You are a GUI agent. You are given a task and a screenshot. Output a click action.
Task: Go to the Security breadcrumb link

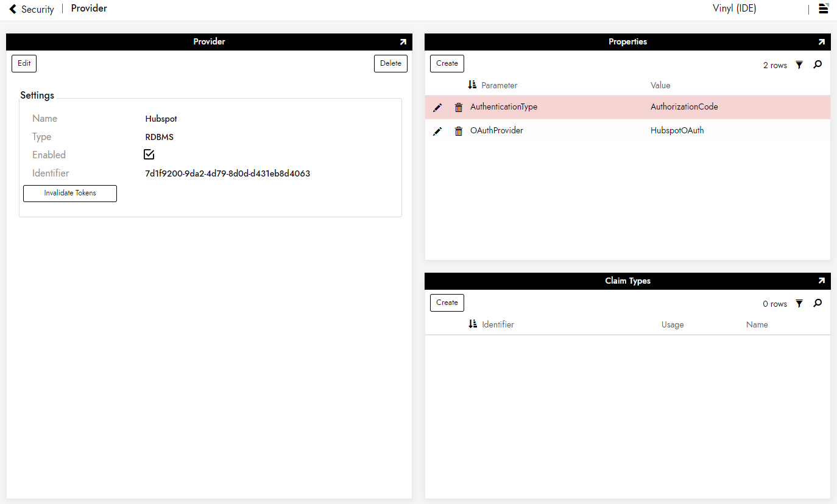[37, 9]
